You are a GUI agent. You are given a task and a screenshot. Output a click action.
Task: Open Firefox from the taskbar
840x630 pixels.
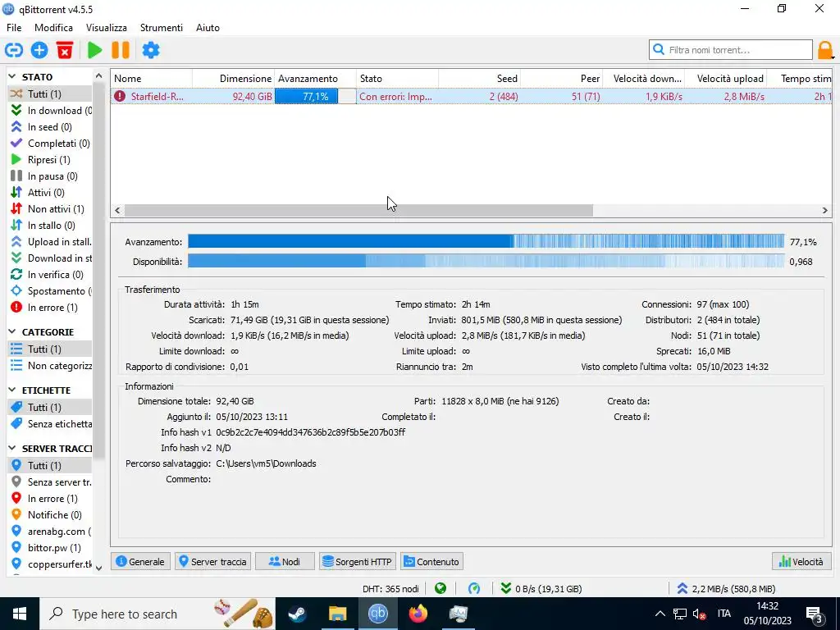tap(418, 614)
